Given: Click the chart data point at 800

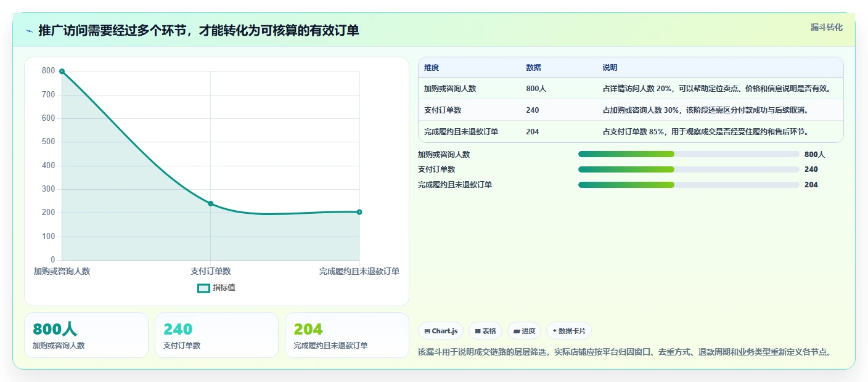Looking at the screenshot, I should point(62,71).
